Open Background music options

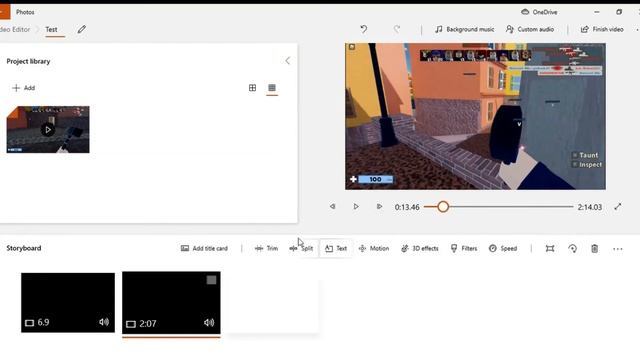click(x=464, y=29)
